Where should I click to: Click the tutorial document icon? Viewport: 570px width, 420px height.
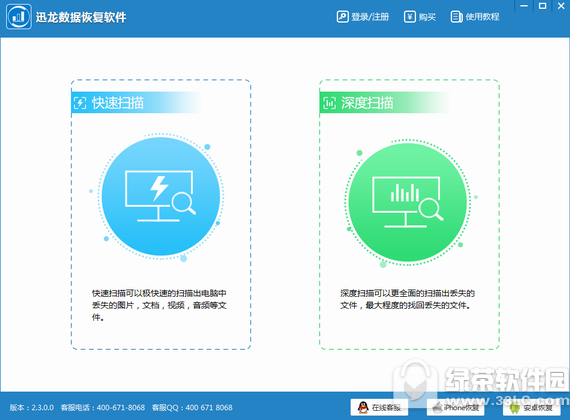point(456,17)
